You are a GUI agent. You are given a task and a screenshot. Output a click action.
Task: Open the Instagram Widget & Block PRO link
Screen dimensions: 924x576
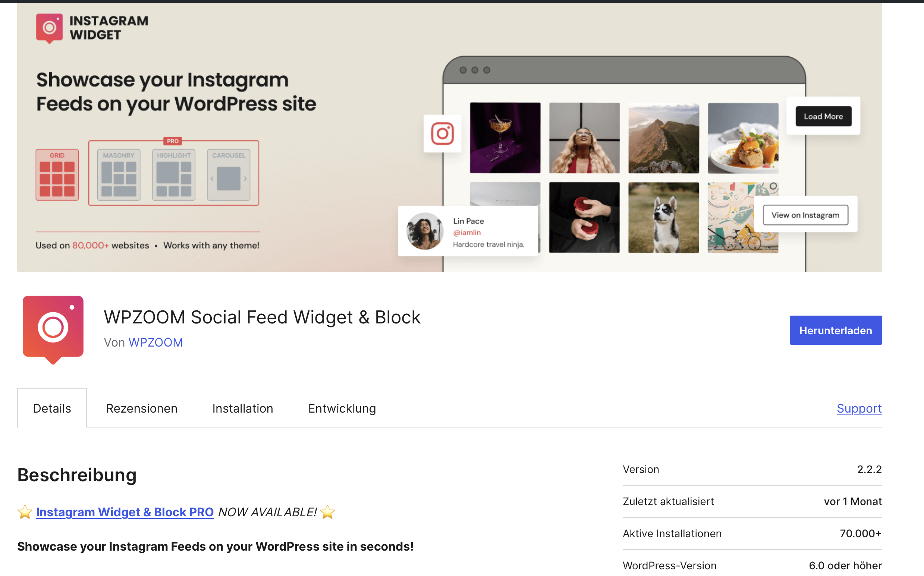click(125, 511)
